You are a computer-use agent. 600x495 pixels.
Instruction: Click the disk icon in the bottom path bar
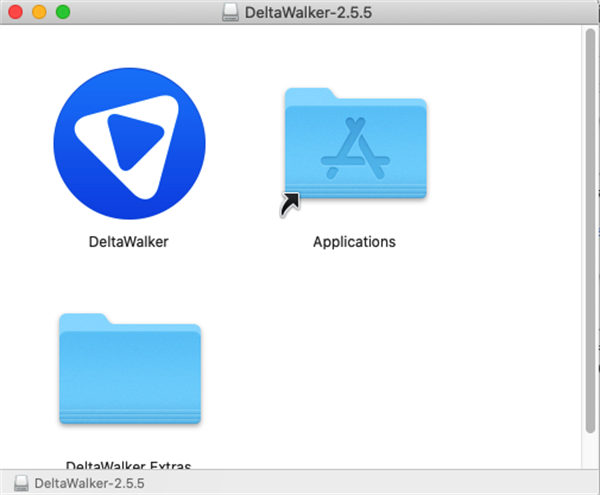21,483
